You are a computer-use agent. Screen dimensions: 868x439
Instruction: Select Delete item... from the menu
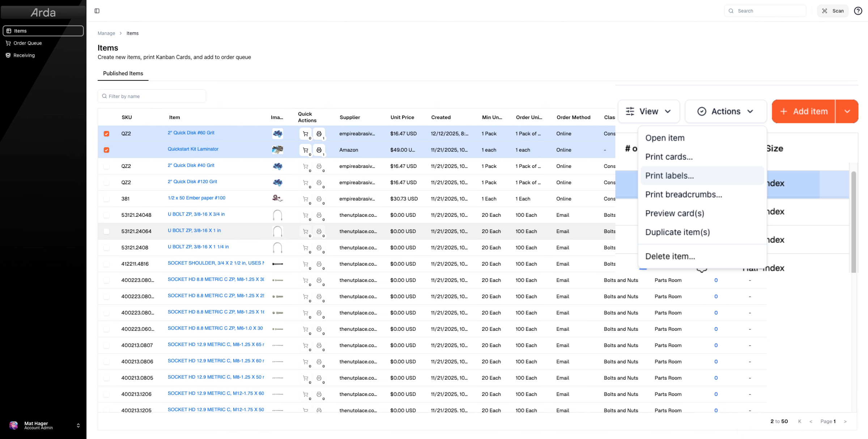702,256
